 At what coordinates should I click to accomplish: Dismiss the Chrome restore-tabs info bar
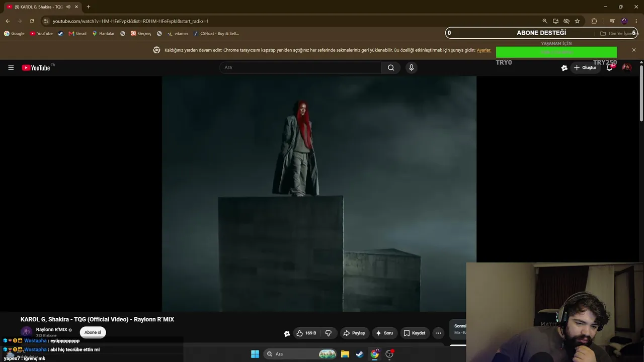click(x=634, y=50)
